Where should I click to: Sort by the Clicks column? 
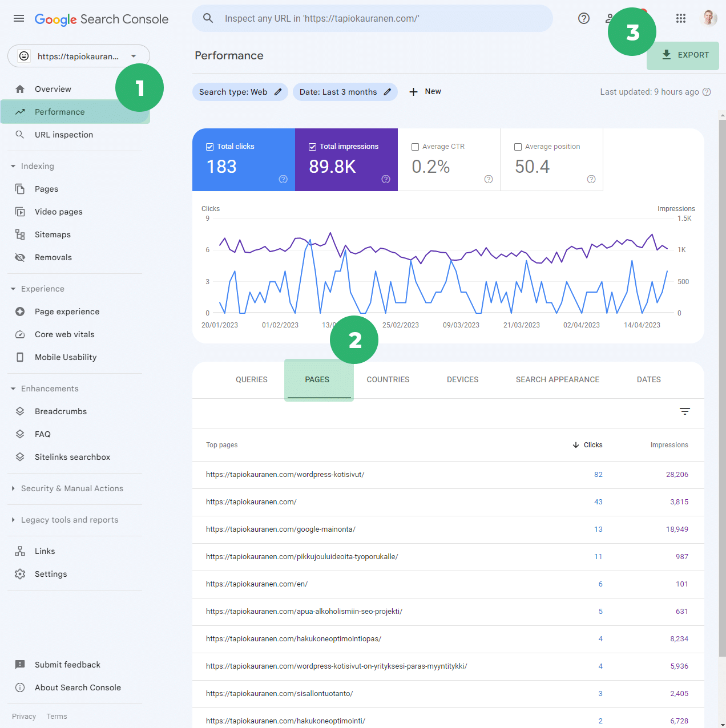pos(587,445)
